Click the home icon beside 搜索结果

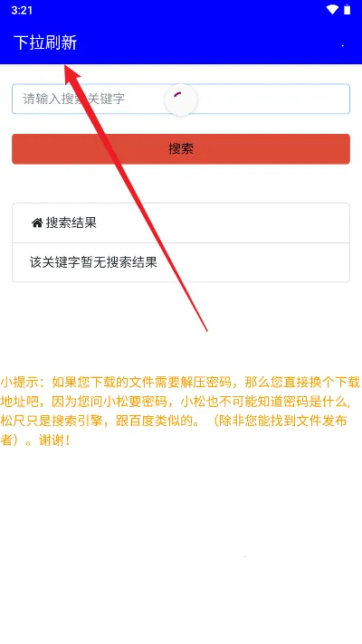point(37,223)
